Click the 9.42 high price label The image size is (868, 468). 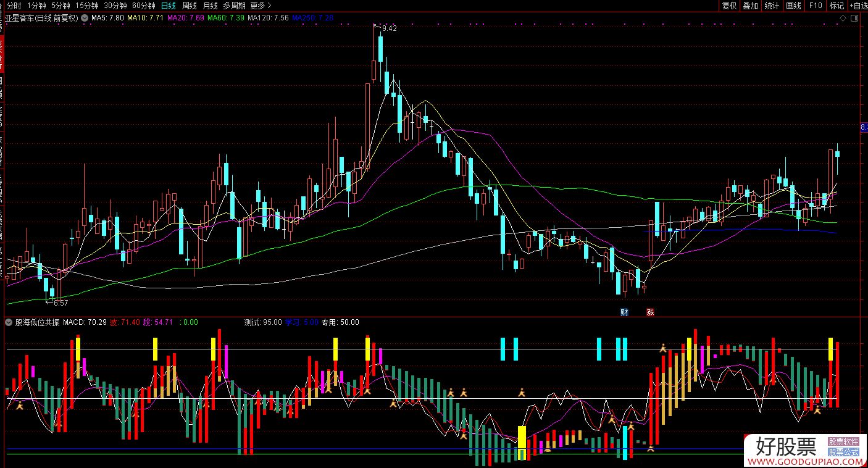390,28
